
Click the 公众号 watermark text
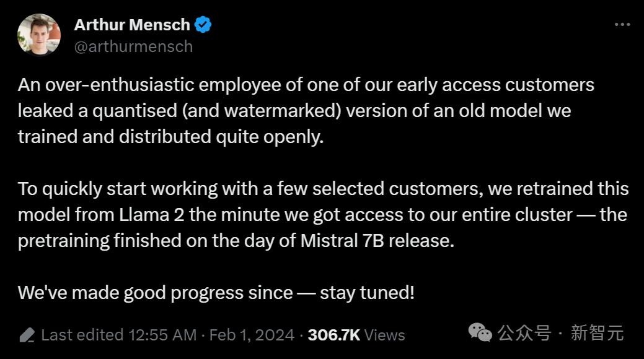pyautogui.click(x=524, y=333)
